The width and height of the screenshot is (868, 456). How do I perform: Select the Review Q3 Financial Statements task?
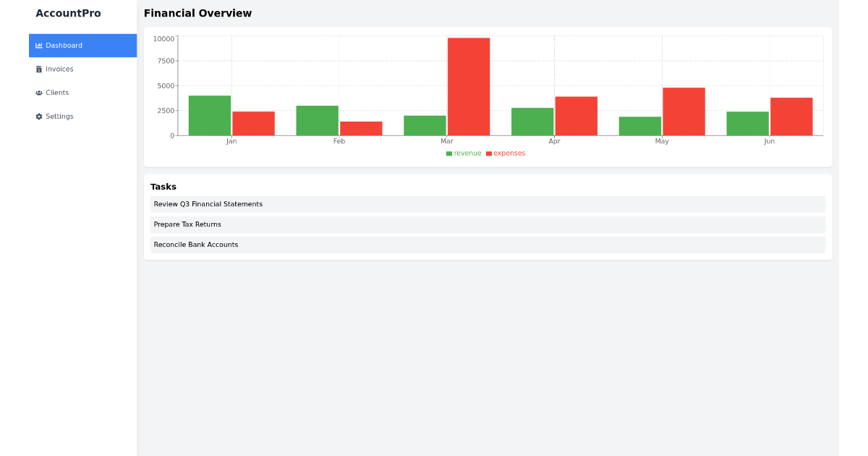click(208, 204)
